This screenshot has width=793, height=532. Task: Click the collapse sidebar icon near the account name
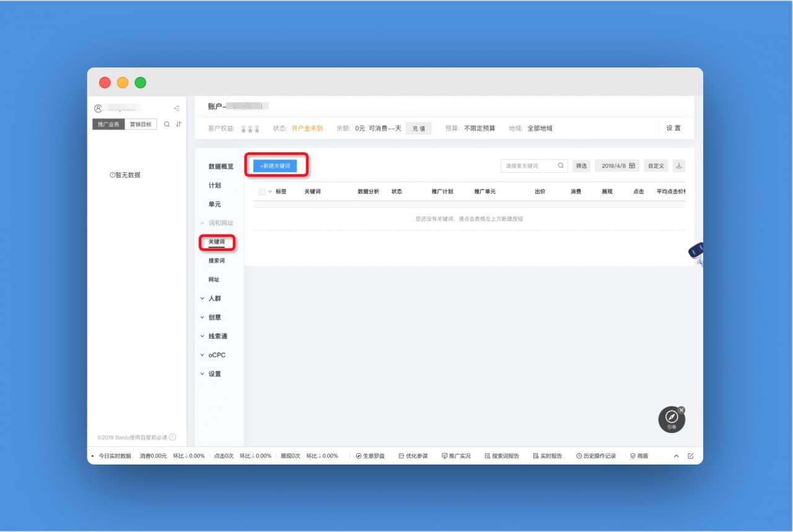click(177, 108)
